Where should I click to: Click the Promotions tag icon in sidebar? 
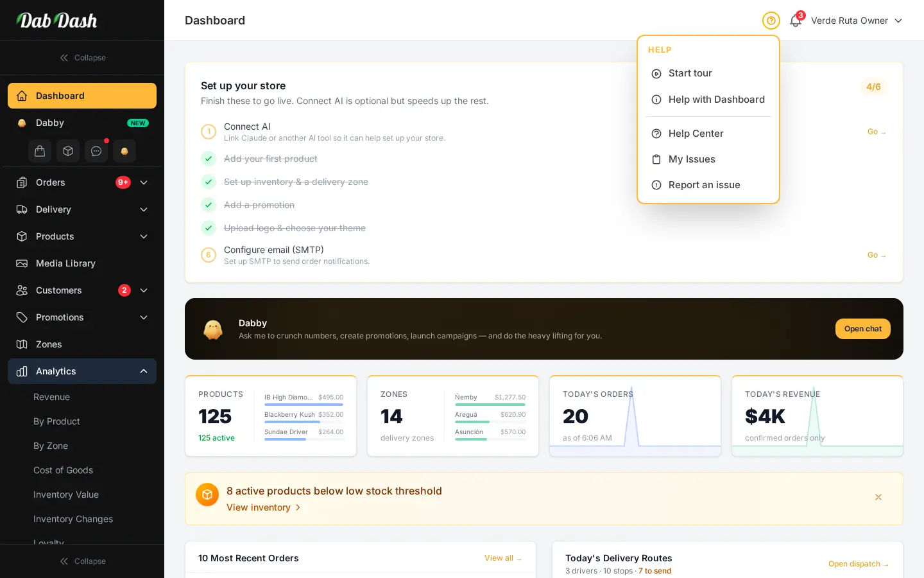(x=22, y=317)
